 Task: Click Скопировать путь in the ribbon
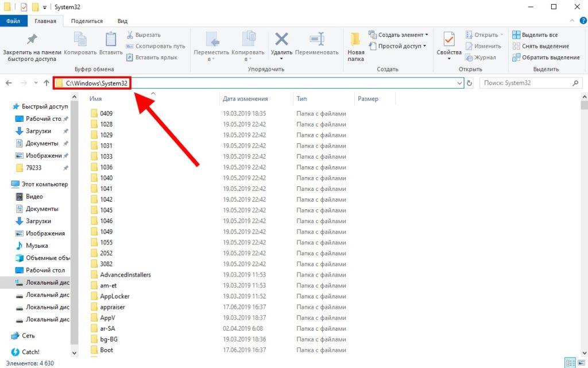[x=156, y=46]
